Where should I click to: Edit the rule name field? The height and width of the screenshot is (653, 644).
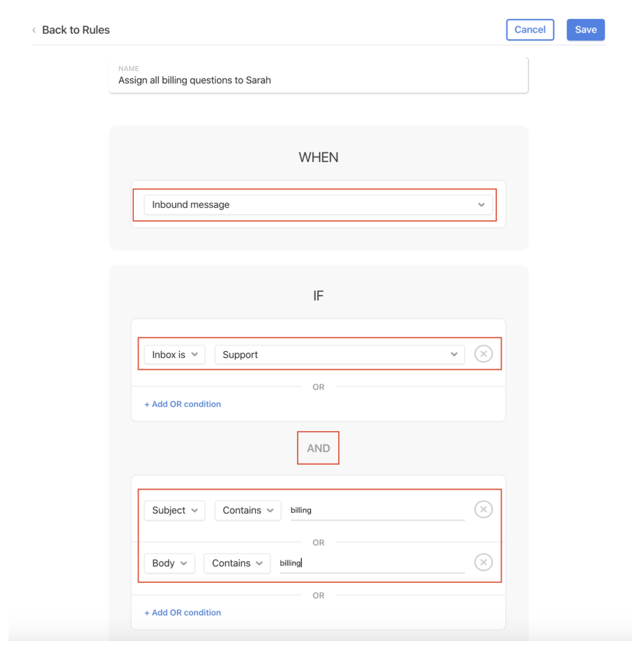click(x=318, y=75)
